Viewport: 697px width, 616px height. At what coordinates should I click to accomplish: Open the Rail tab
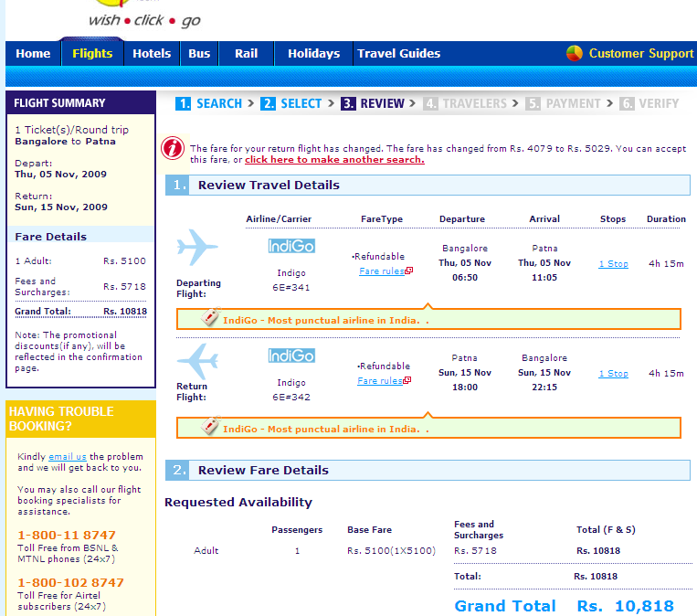click(x=247, y=53)
